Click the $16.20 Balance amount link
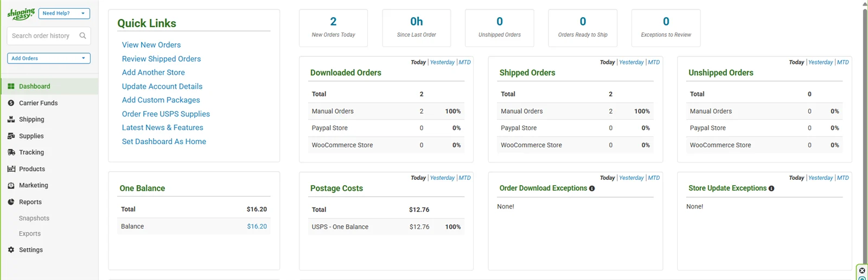This screenshot has height=280, width=868. [x=257, y=226]
